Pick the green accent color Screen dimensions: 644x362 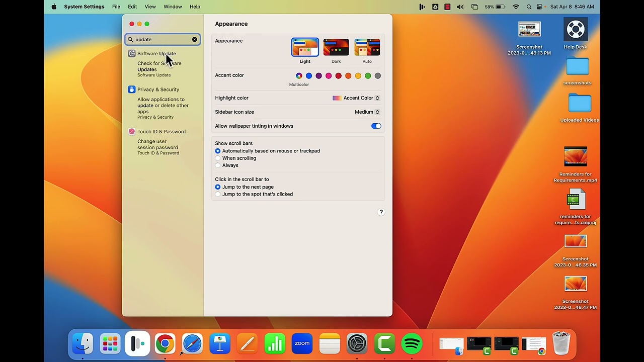368,76
